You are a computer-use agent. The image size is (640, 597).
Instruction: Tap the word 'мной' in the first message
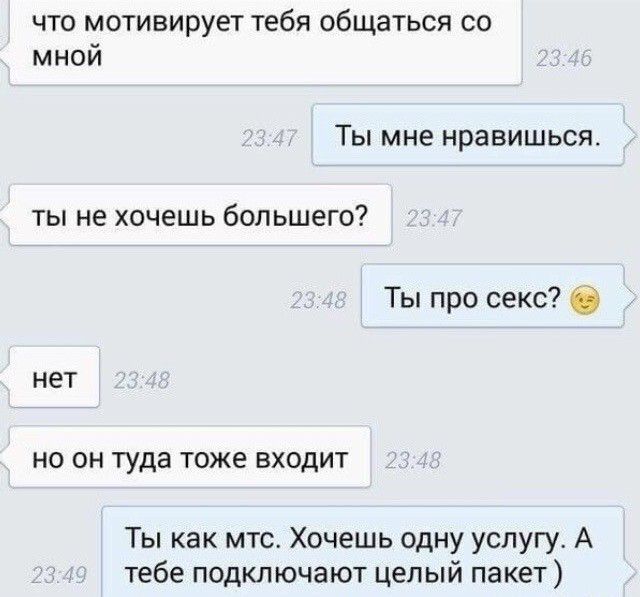point(67,57)
